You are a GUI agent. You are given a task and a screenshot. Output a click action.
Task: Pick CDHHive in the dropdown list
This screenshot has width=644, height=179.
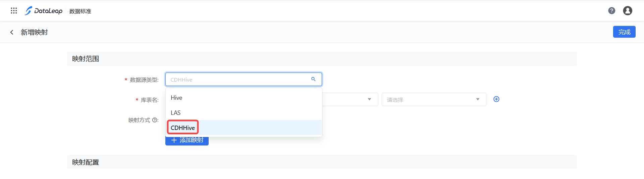tap(183, 128)
